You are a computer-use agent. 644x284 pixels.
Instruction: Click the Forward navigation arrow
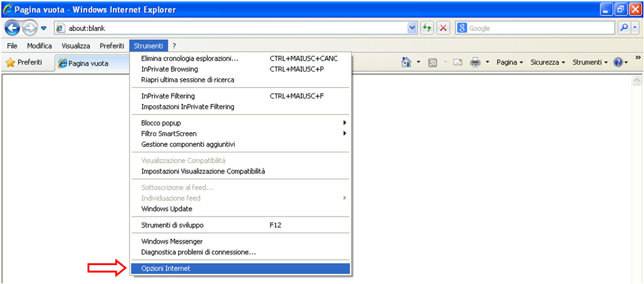click(30, 28)
